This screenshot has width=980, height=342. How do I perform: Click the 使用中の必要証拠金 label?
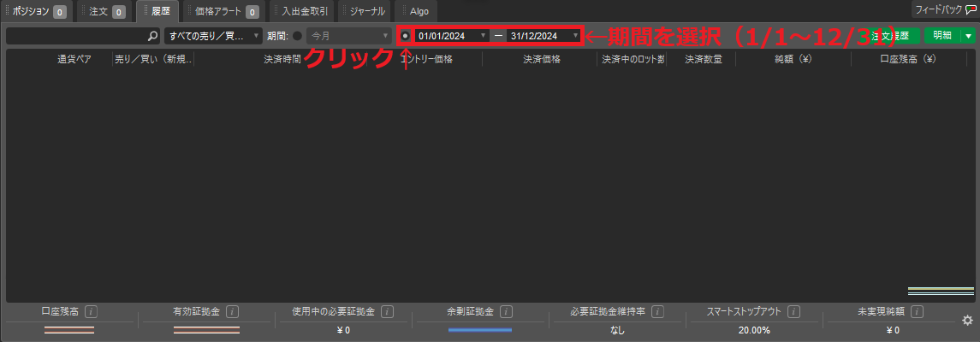[333, 311]
